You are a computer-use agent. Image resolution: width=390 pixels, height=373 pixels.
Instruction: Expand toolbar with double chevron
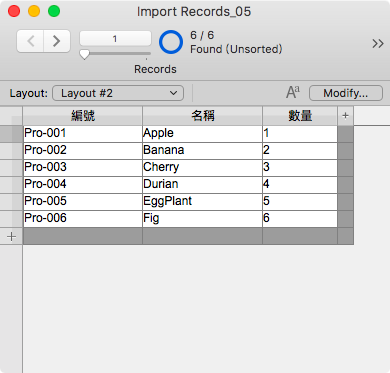tap(378, 43)
